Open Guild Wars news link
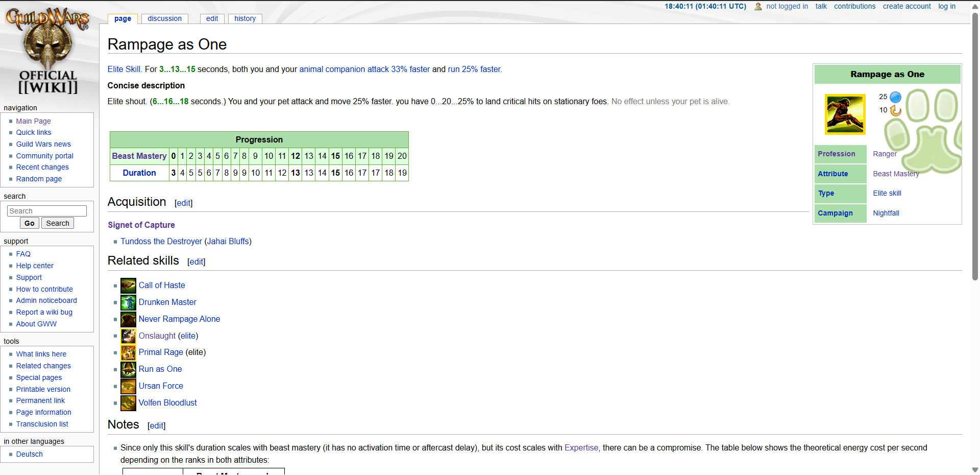This screenshot has width=980, height=475. (x=43, y=144)
